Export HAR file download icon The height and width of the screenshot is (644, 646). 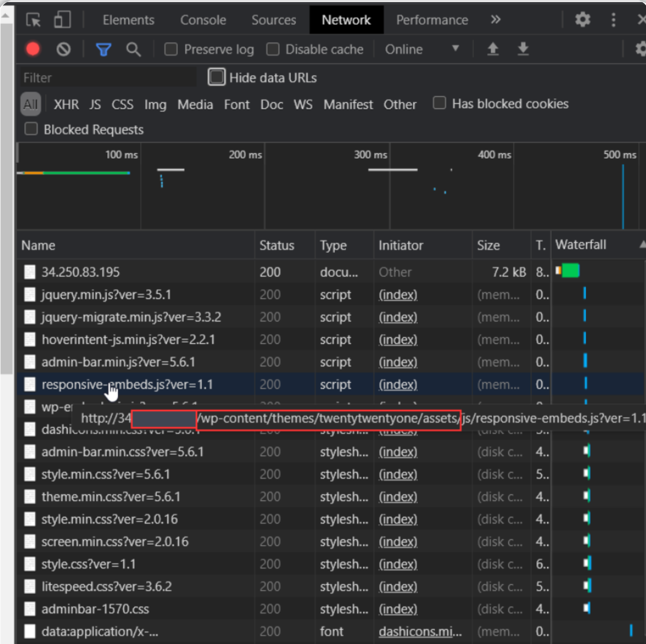click(x=523, y=49)
